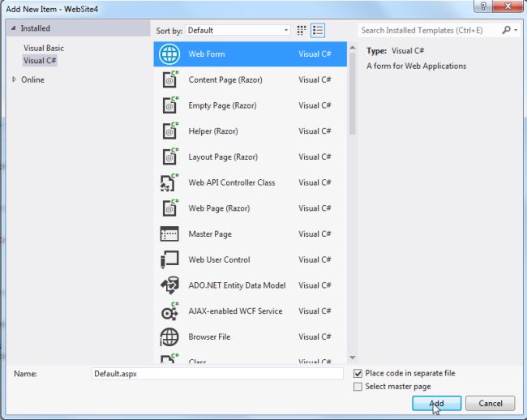Select the Web API Controller Class text
This screenshot has width=527, height=420.
[x=232, y=182]
